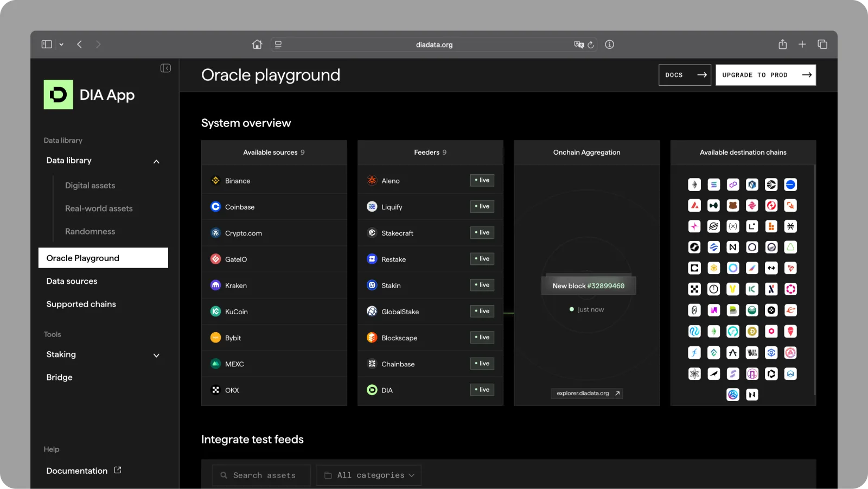Screen dimensions: 868x489
Task: Collapse the Data library section chevron
Action: pos(156,161)
